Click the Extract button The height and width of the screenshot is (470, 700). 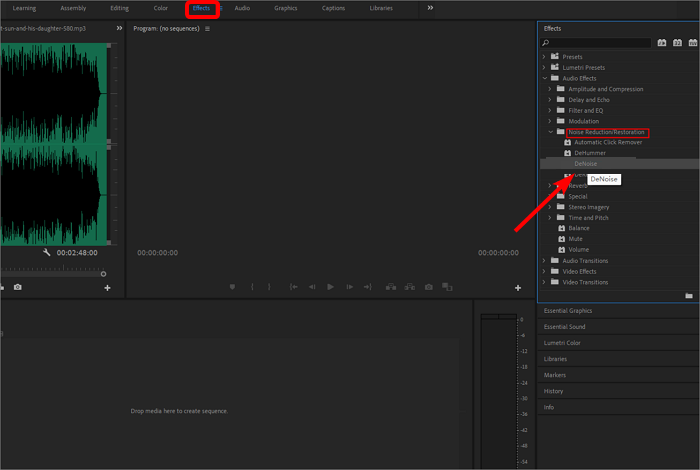pyautogui.click(x=410, y=287)
